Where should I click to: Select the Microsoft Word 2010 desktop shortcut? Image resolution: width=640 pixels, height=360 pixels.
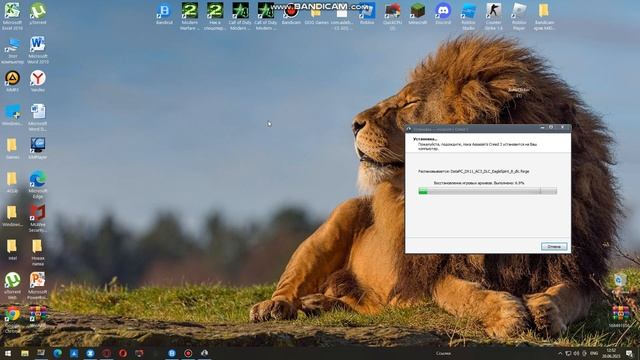pyautogui.click(x=38, y=50)
